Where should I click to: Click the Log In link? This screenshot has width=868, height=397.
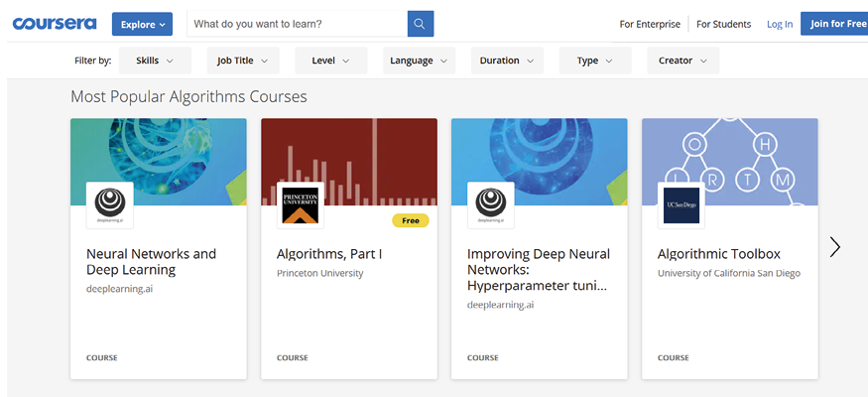coord(780,25)
